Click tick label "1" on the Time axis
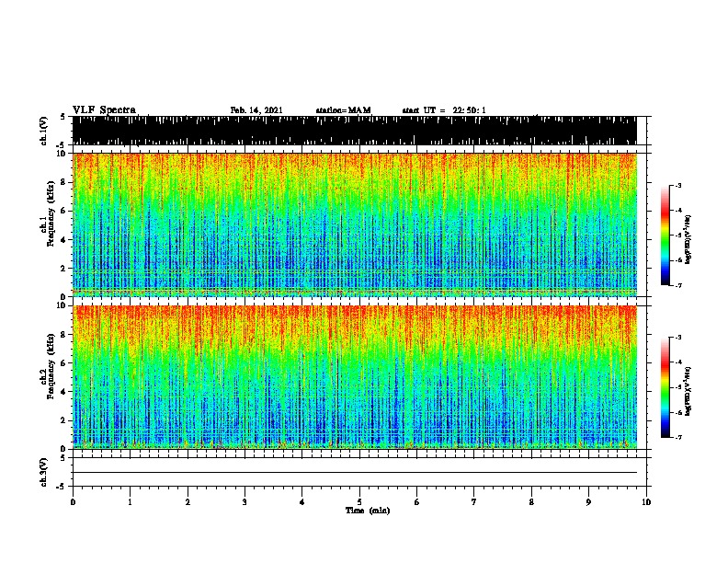The height and width of the screenshot is (563, 728). click(130, 502)
